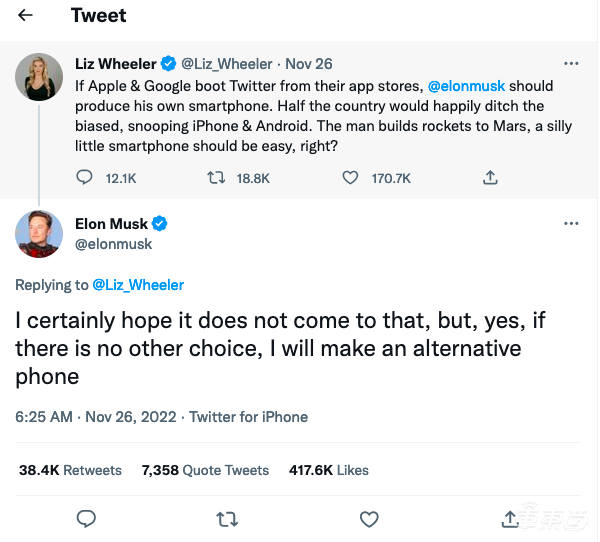Viewport: 600px width, 542px height.
Task: Retweet Elon Musk's tweet
Action: pyautogui.click(x=227, y=518)
